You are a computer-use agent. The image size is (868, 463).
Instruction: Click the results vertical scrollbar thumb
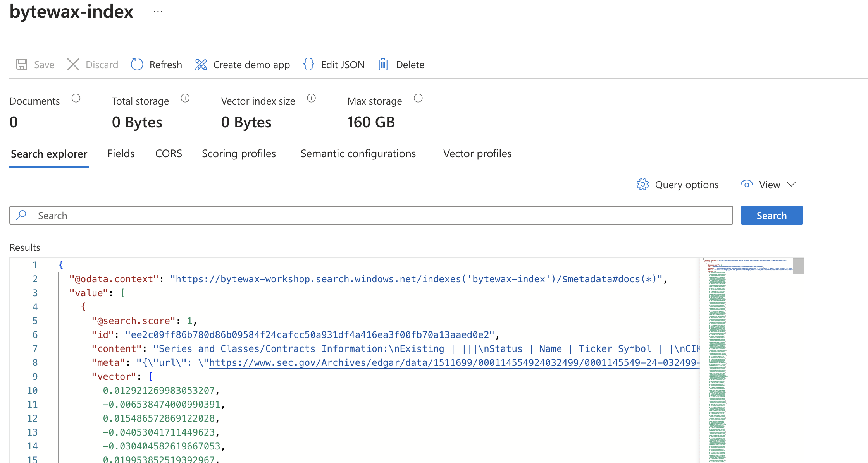[x=798, y=266]
